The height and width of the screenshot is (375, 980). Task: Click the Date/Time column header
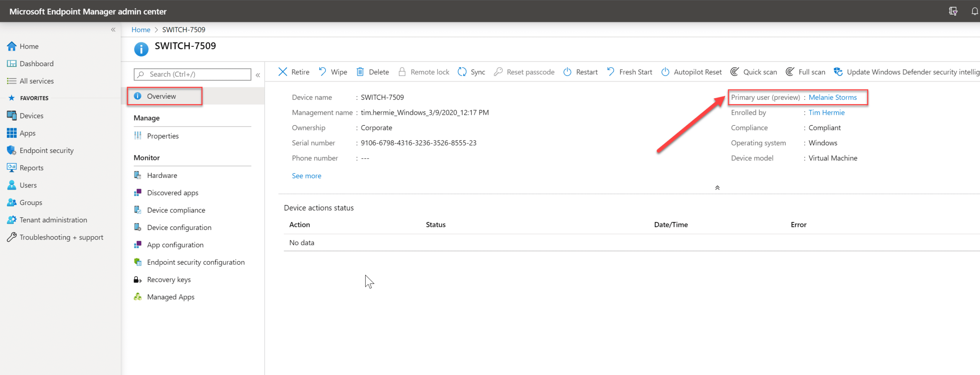tap(671, 225)
